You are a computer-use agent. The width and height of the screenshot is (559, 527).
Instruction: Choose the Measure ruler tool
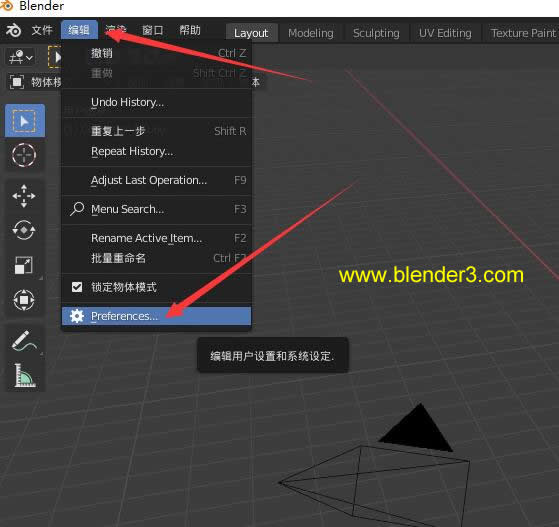[x=24, y=375]
